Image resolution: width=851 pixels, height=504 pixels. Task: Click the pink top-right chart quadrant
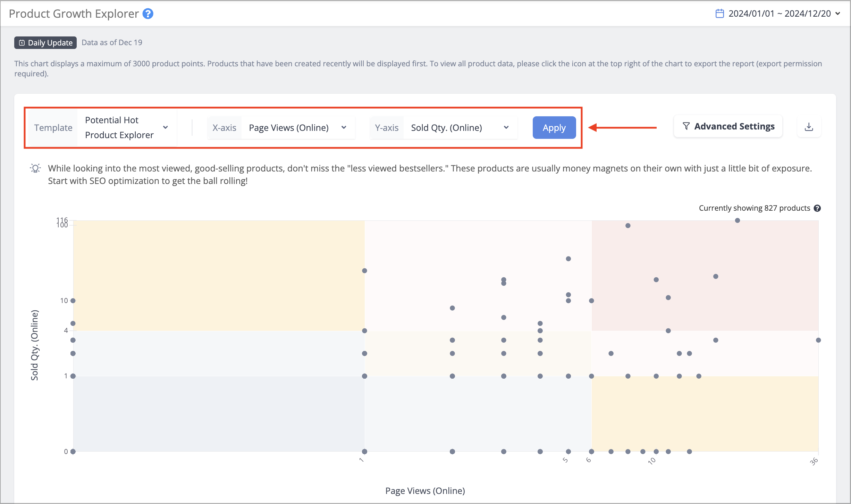[x=705, y=276]
